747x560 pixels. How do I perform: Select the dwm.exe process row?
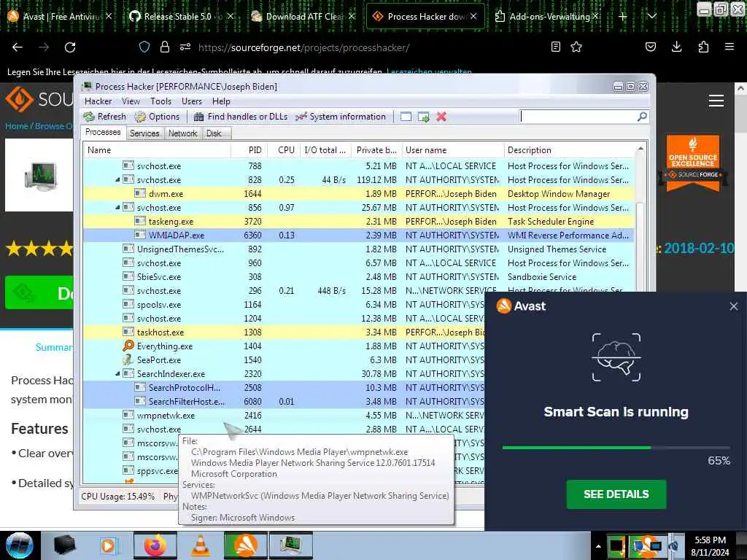(359, 194)
